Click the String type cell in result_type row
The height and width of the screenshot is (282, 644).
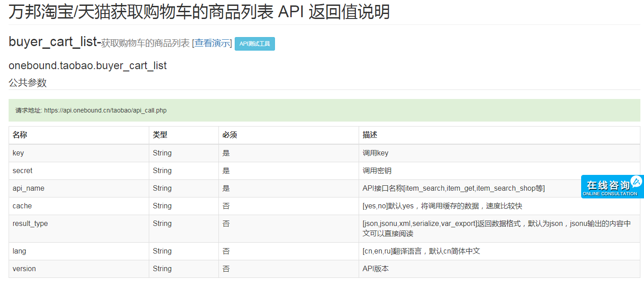[184, 229]
